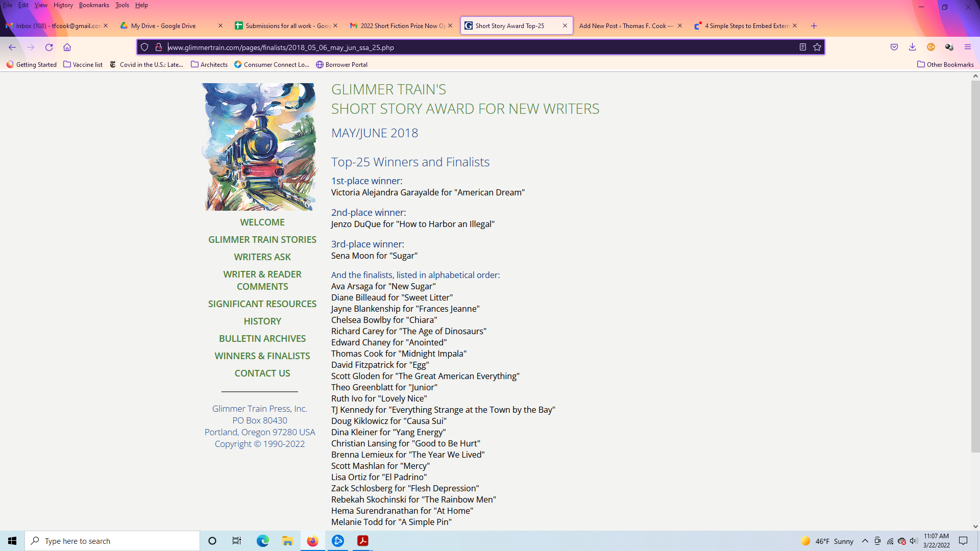Open GLIMMER TRAIN STORIES page

tap(262, 239)
